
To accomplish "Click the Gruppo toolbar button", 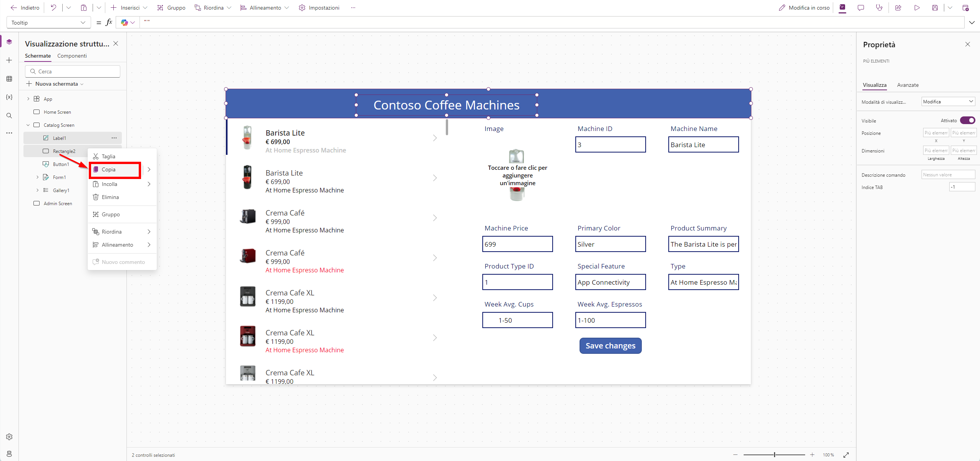I will click(x=171, y=8).
